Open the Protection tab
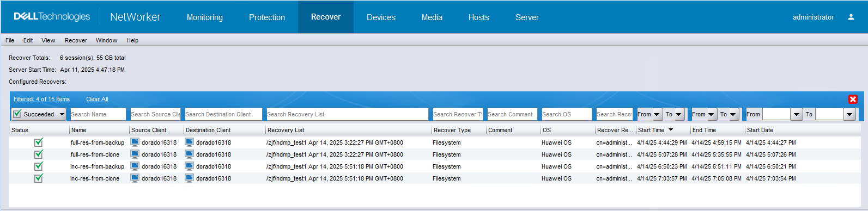This screenshot has height=211, width=868. (x=267, y=17)
